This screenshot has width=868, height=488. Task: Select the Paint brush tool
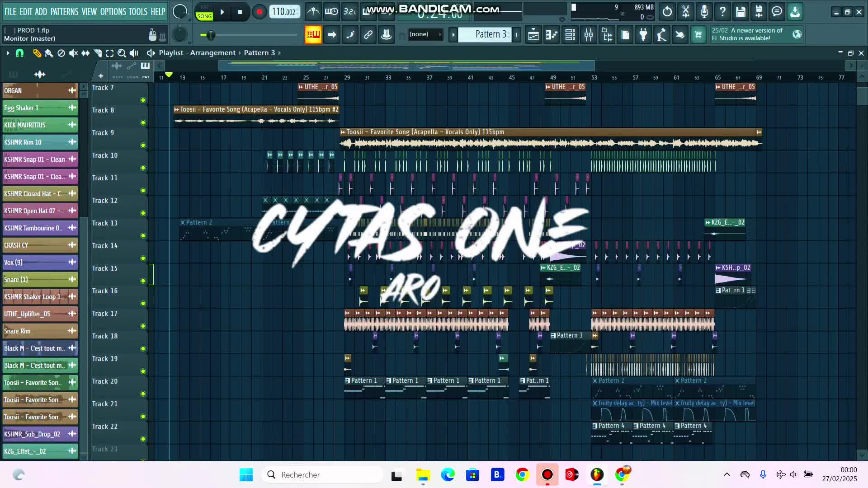pos(49,53)
